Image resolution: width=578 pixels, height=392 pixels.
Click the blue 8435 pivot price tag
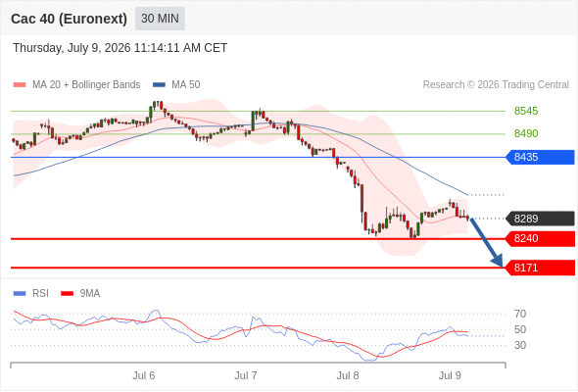point(540,157)
